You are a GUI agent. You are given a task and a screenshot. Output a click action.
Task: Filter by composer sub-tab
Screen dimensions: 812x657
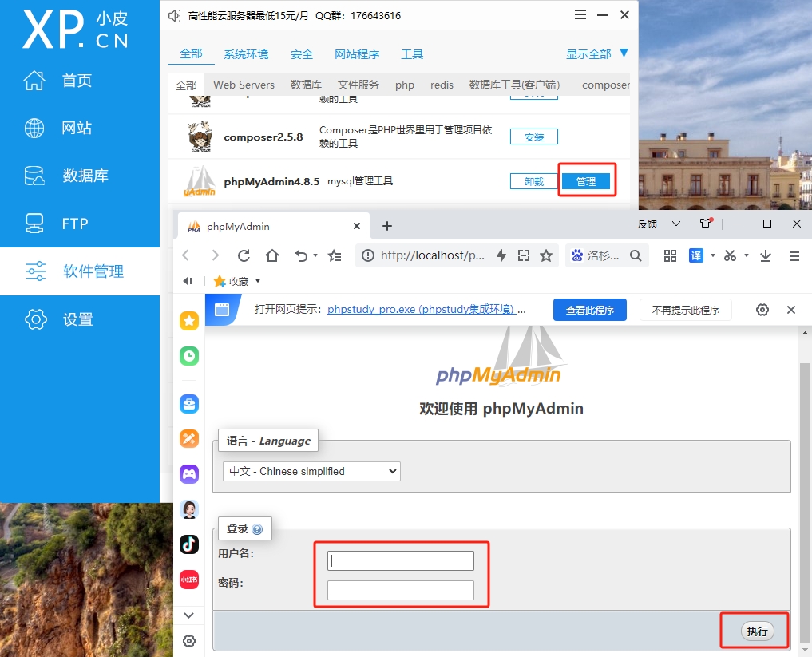click(x=605, y=85)
